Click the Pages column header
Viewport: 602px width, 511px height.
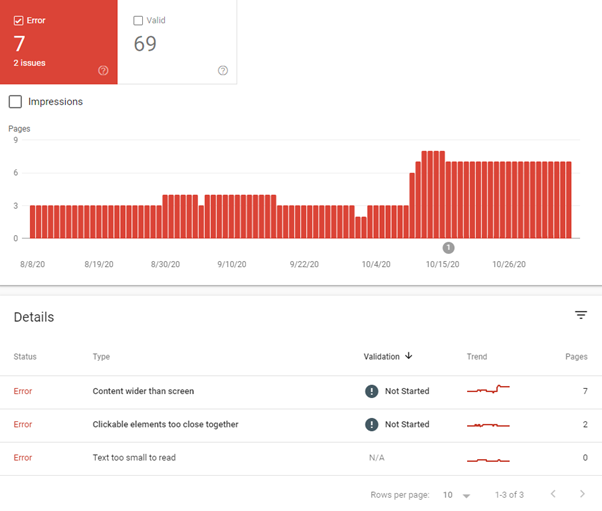(x=575, y=356)
